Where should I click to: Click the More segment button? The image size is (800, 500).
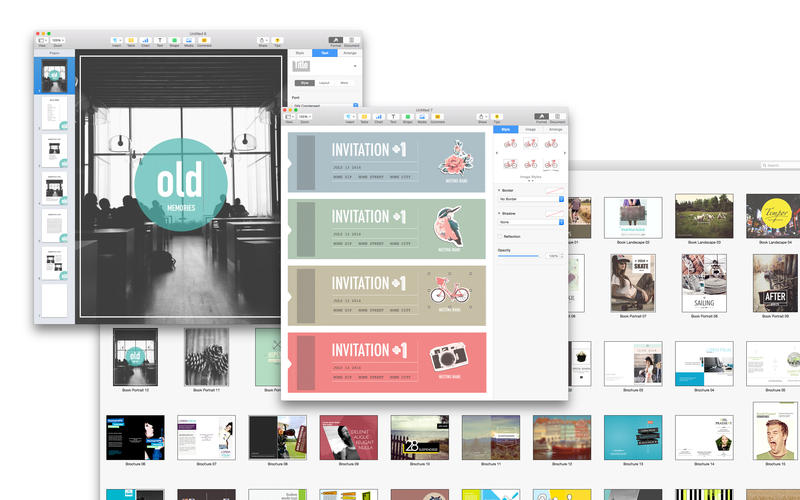pos(344,83)
